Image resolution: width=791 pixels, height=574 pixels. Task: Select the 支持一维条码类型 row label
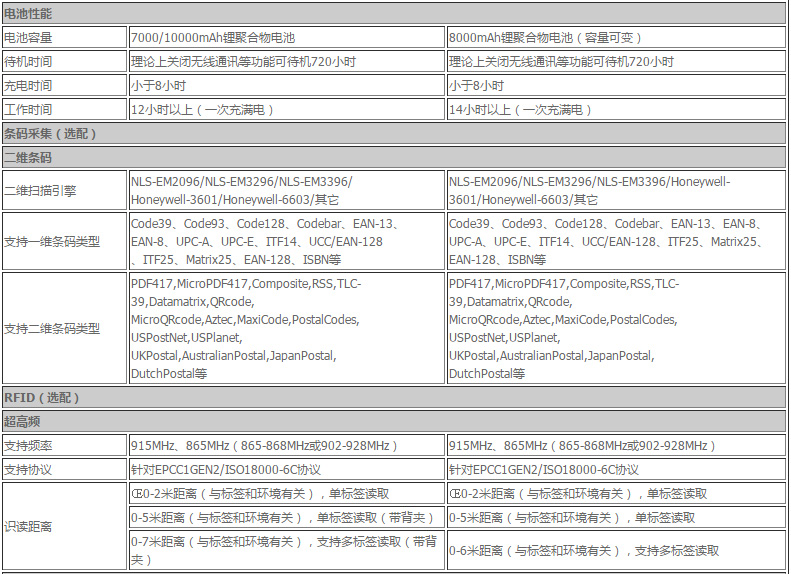tap(65, 241)
